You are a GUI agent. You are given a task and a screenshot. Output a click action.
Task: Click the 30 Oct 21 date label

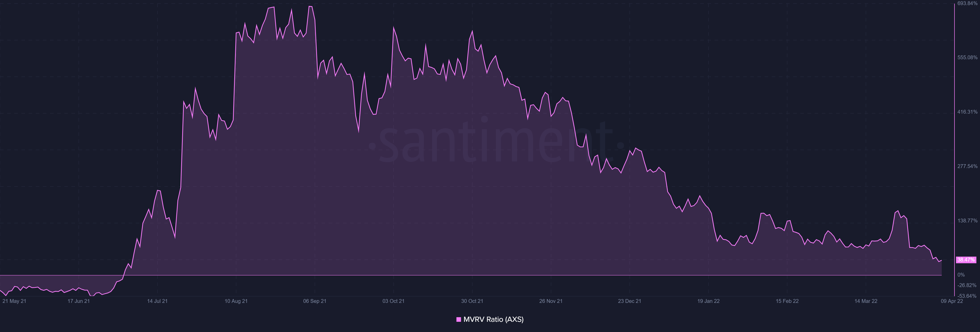(472, 301)
